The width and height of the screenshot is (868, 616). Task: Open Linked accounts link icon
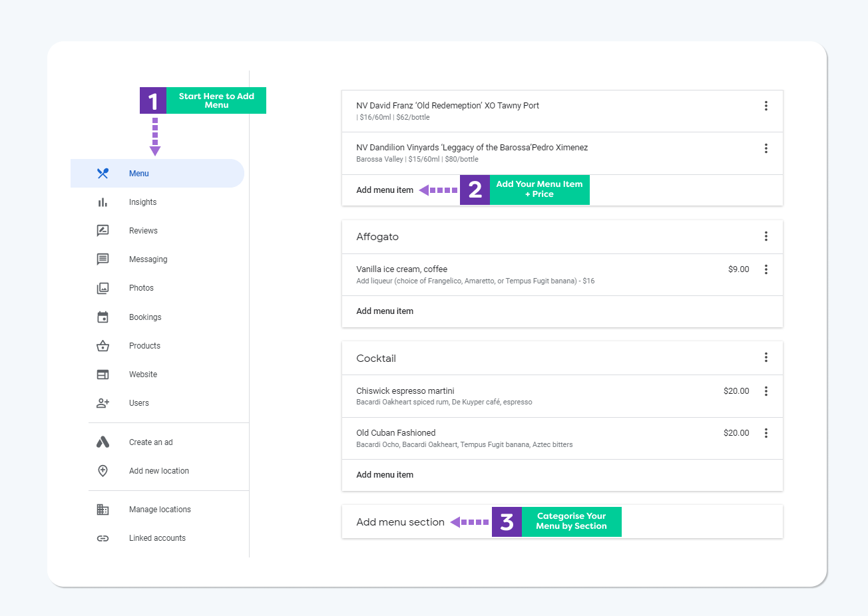(103, 538)
